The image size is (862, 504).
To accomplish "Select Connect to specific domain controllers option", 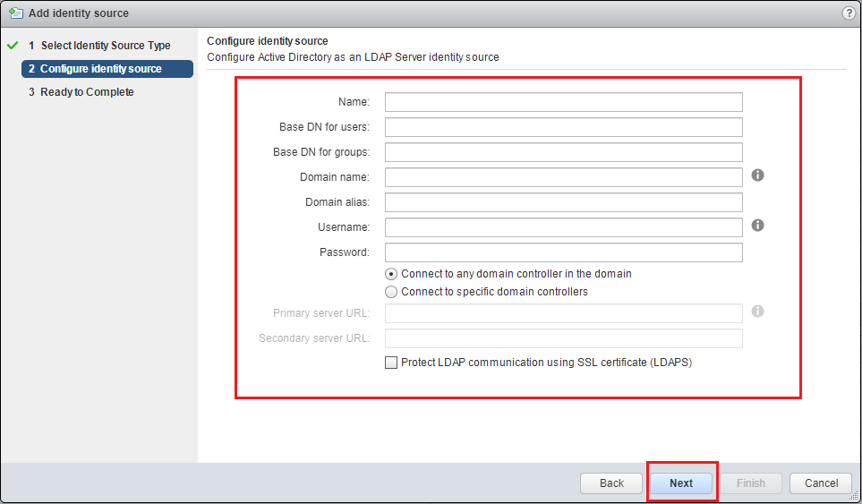I will pyautogui.click(x=391, y=292).
